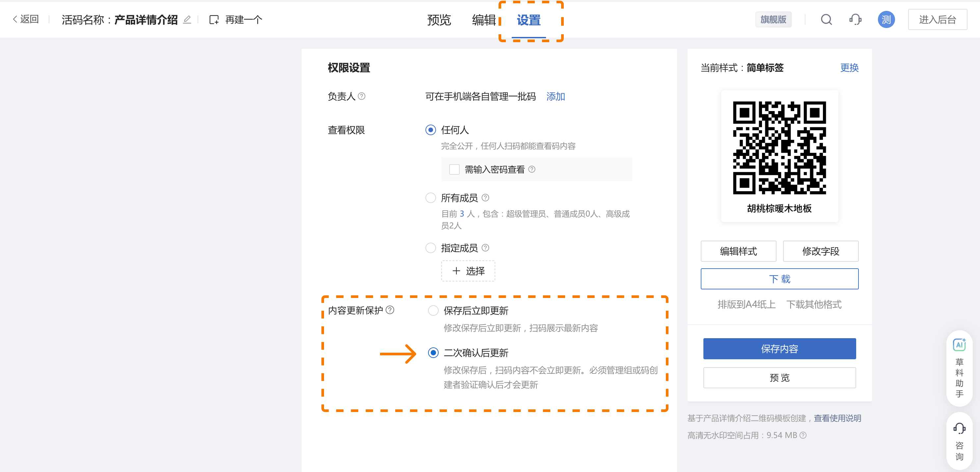
Task: Click the blue user avatar icon
Action: click(x=886, y=20)
